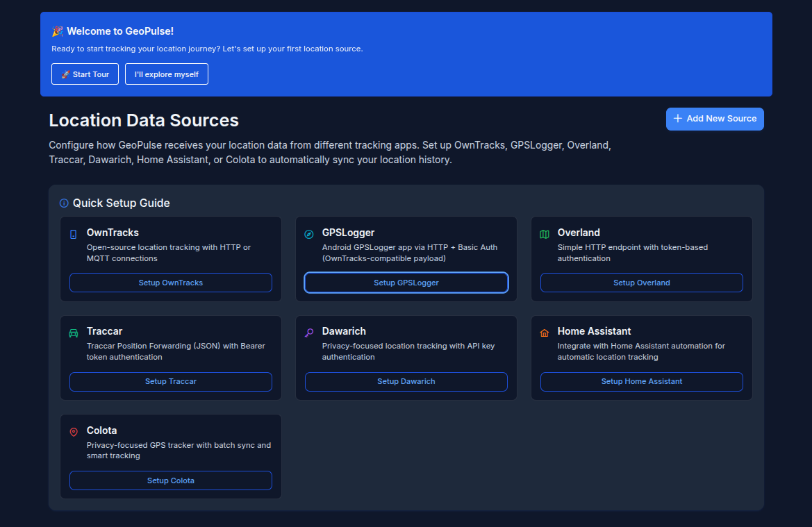Click the 'Privacy-focused GPS tracker' Colota description

[179, 451]
